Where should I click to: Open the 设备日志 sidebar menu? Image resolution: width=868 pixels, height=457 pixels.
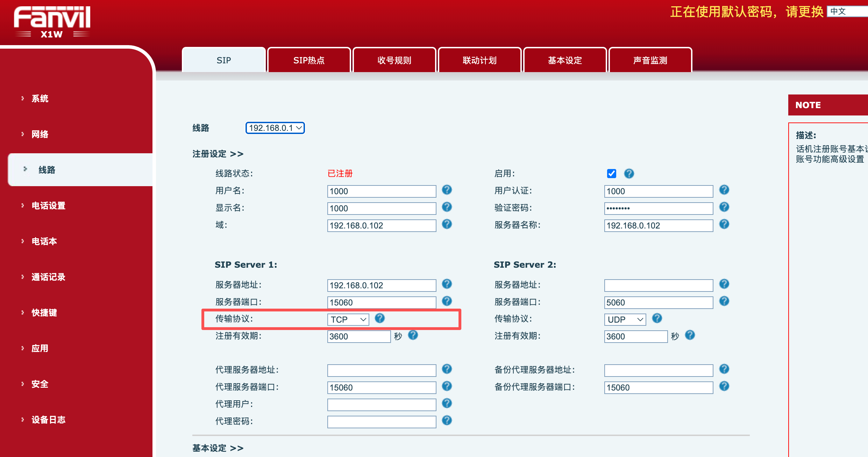coord(48,420)
